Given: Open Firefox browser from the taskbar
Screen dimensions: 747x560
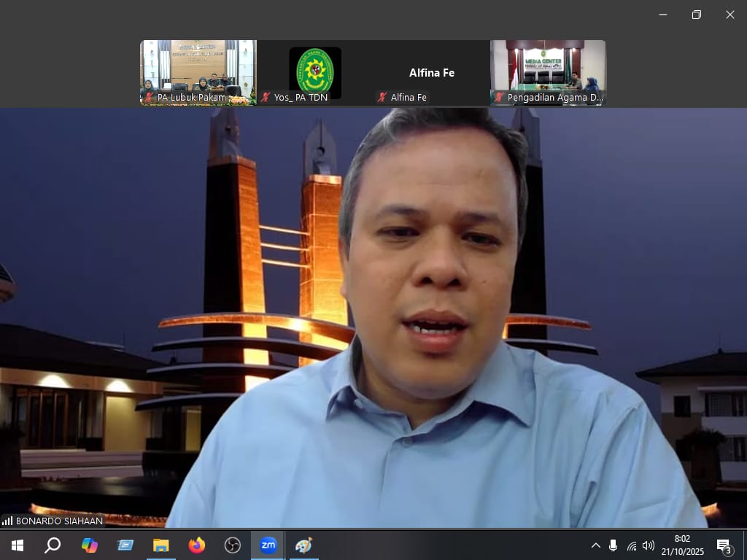Looking at the screenshot, I should click(x=197, y=545).
